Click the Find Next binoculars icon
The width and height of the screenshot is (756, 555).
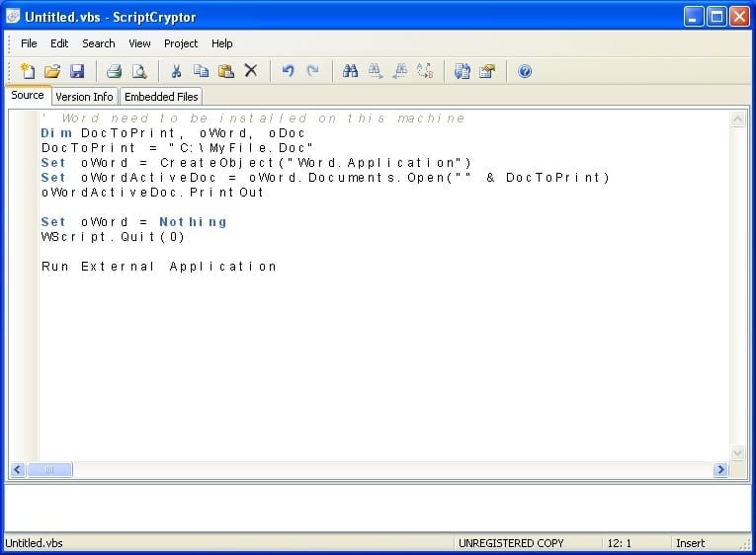point(376,71)
